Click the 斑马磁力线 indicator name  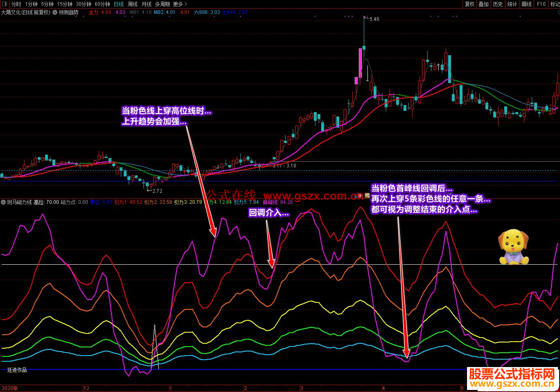pos(19,202)
